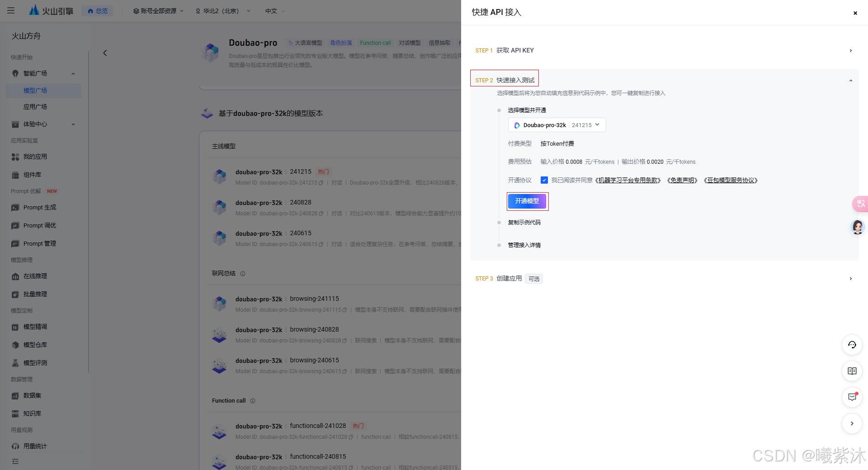This screenshot has height=470, width=868.
Task: Open 模型评测 icon entry
Action: click(15, 363)
